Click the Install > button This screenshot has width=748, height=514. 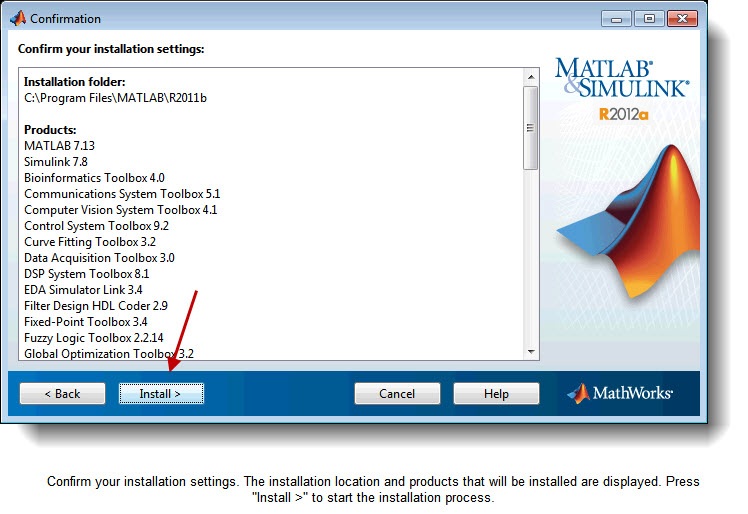pos(161,394)
